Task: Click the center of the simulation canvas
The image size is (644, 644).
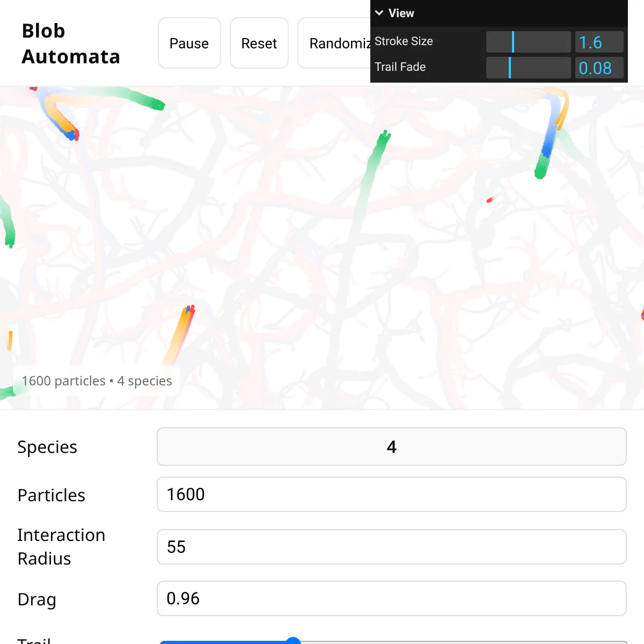Action: (322, 247)
